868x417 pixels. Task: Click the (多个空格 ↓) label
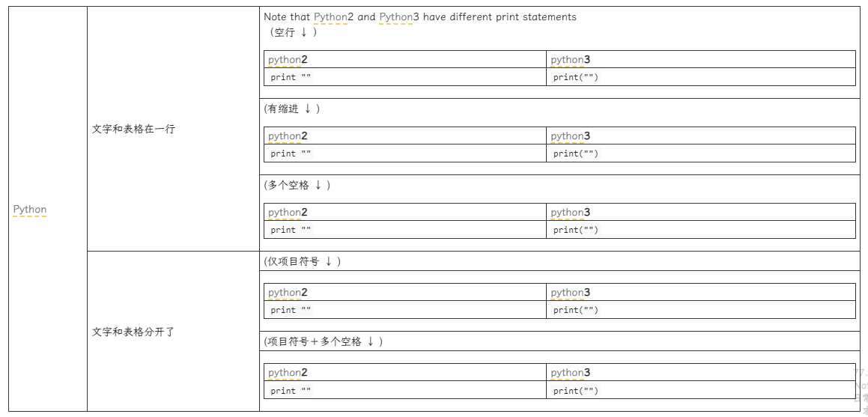(297, 185)
